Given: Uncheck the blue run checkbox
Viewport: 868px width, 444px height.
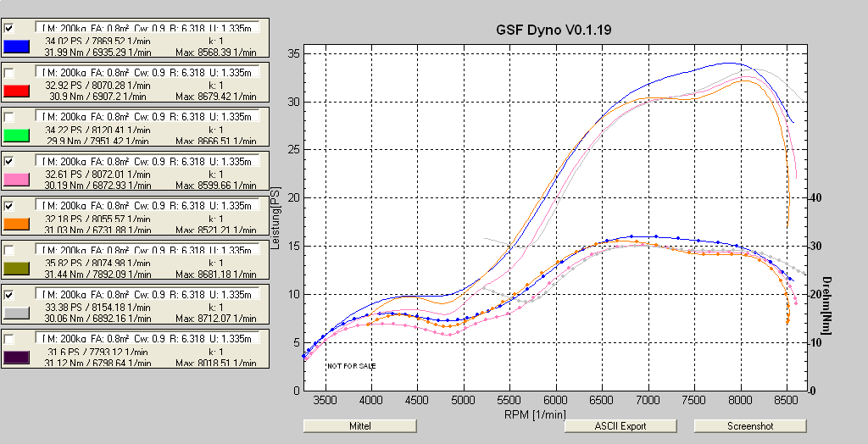Looking at the screenshot, I should point(9,28).
